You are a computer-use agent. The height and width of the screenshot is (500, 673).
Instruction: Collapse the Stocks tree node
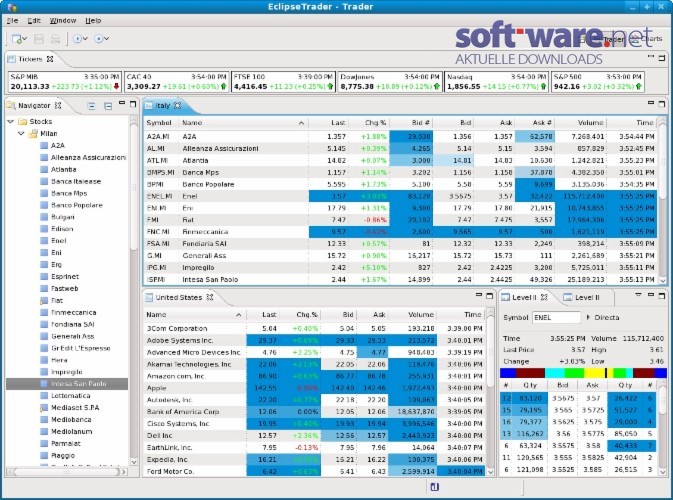pyautogui.click(x=11, y=121)
